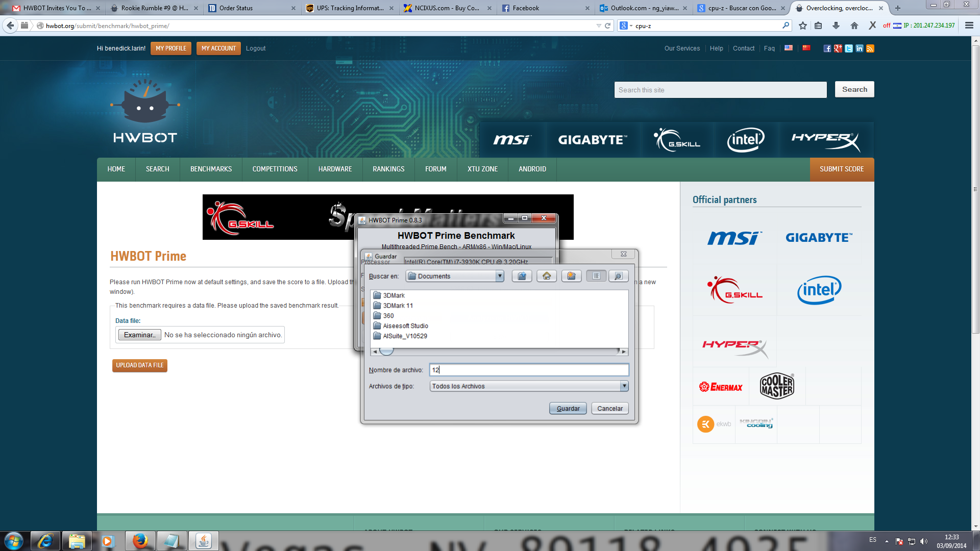
Task: Open the HOME menu item
Action: [x=116, y=169]
